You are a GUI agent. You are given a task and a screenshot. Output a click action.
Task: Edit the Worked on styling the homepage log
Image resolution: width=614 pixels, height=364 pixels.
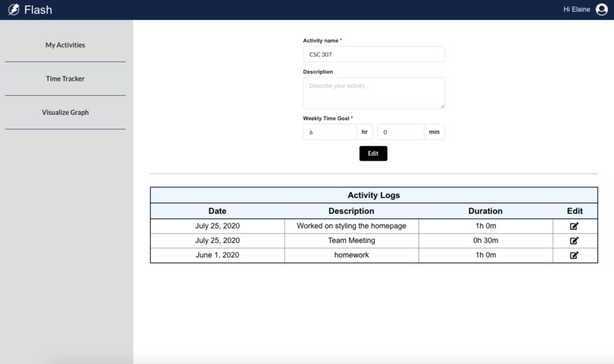pos(574,226)
